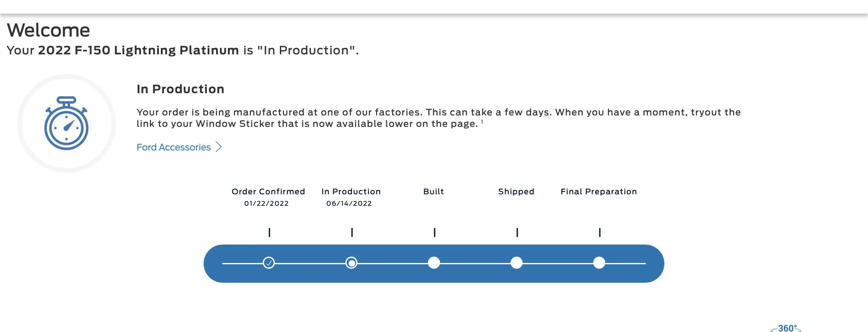Select the Final Preparation stage label
Viewport: 868px width, 332px height.
pos(599,192)
